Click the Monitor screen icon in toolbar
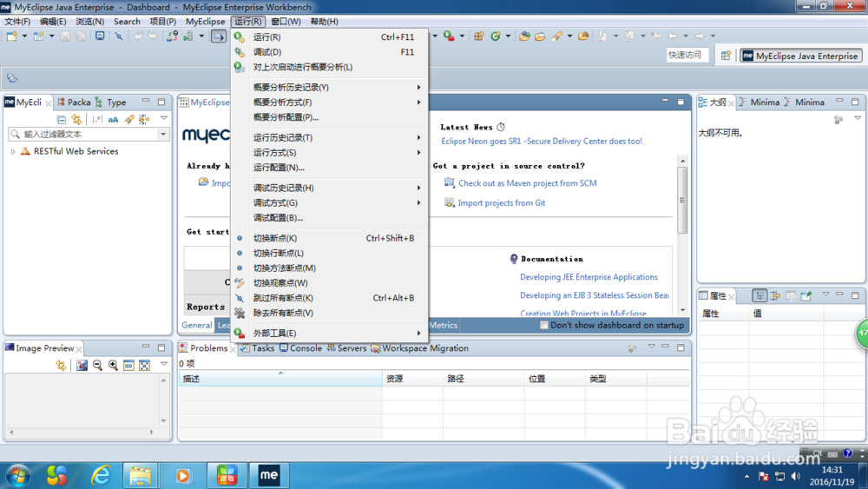Screen dimensions: 868x489 coord(100,36)
